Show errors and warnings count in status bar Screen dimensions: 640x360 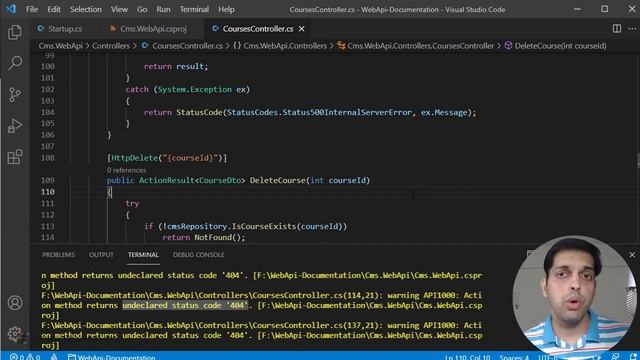[25, 357]
